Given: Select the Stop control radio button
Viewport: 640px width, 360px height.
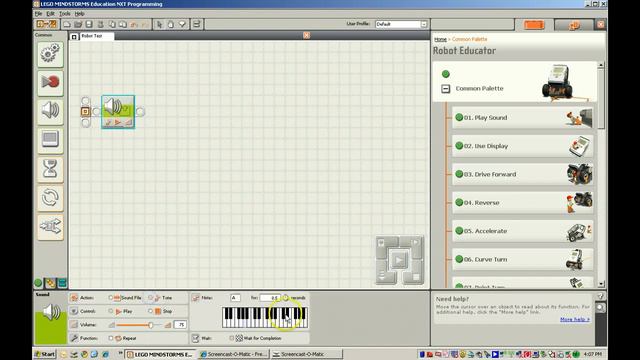Looking at the screenshot, I should [x=150, y=311].
